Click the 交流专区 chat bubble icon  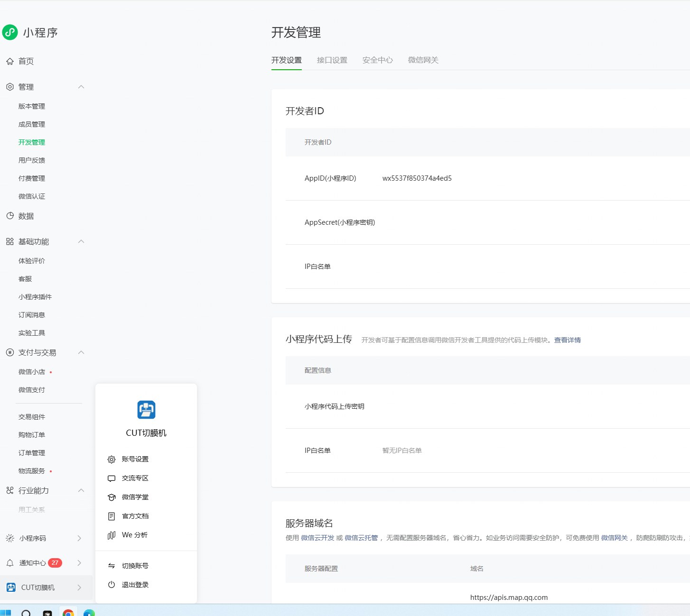click(112, 478)
